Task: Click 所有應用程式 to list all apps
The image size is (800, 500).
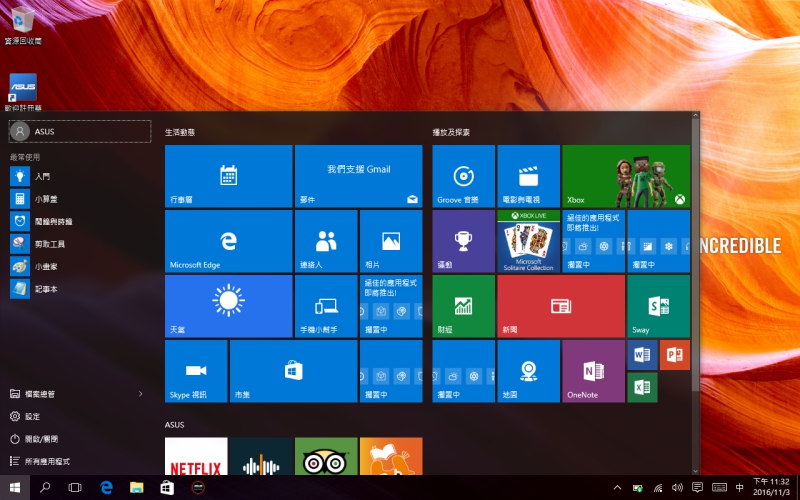Action: 48,461
